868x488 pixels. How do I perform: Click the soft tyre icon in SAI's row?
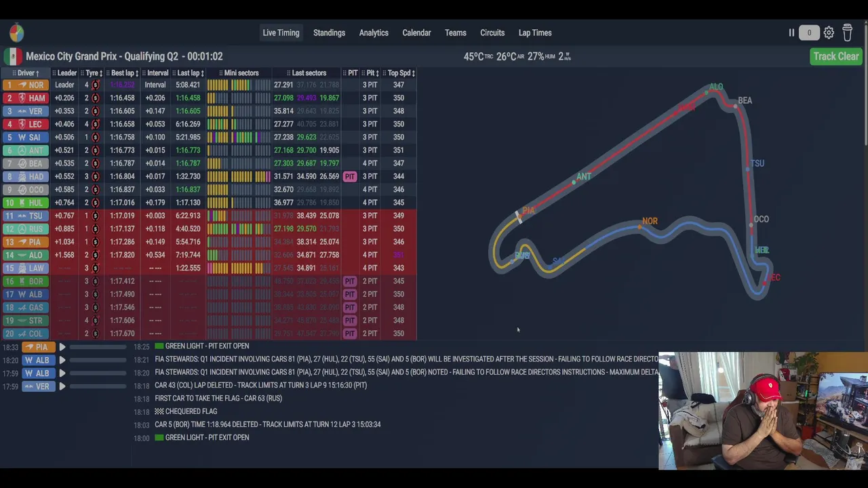click(x=95, y=137)
